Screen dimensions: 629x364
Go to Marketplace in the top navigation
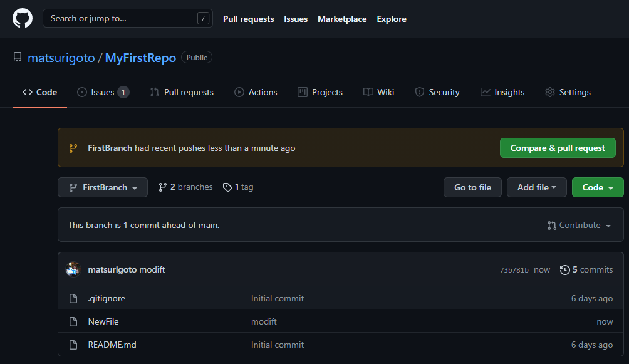click(342, 19)
